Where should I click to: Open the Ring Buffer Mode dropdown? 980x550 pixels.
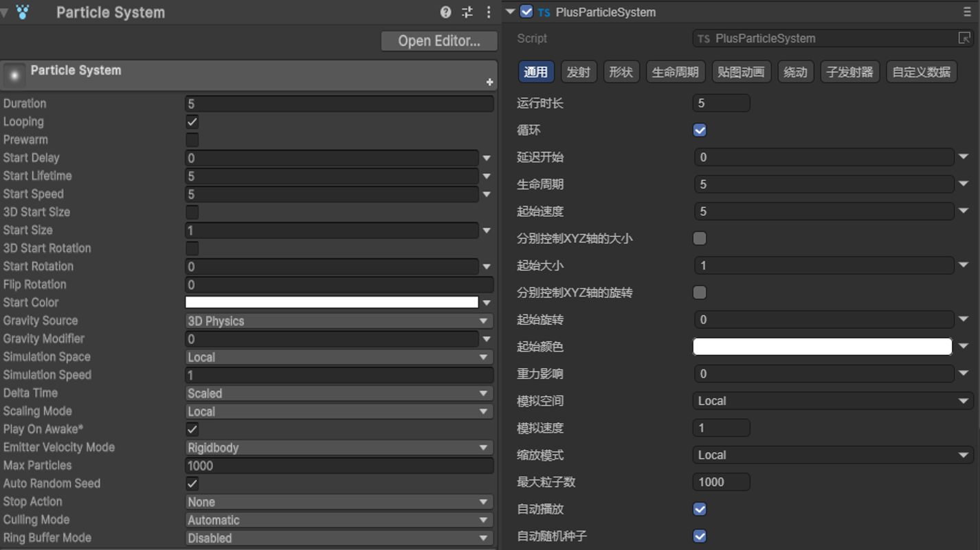coord(339,538)
